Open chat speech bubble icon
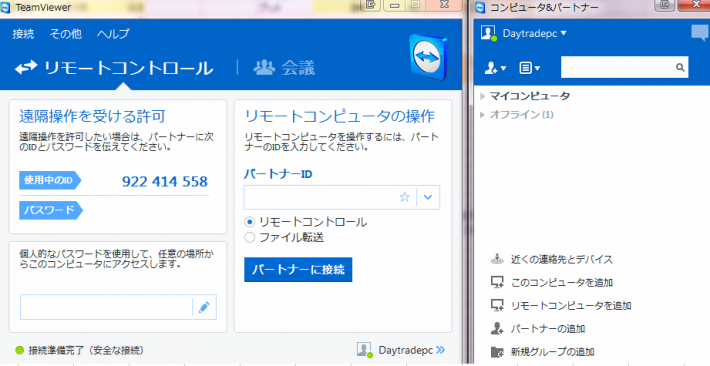 [x=700, y=33]
